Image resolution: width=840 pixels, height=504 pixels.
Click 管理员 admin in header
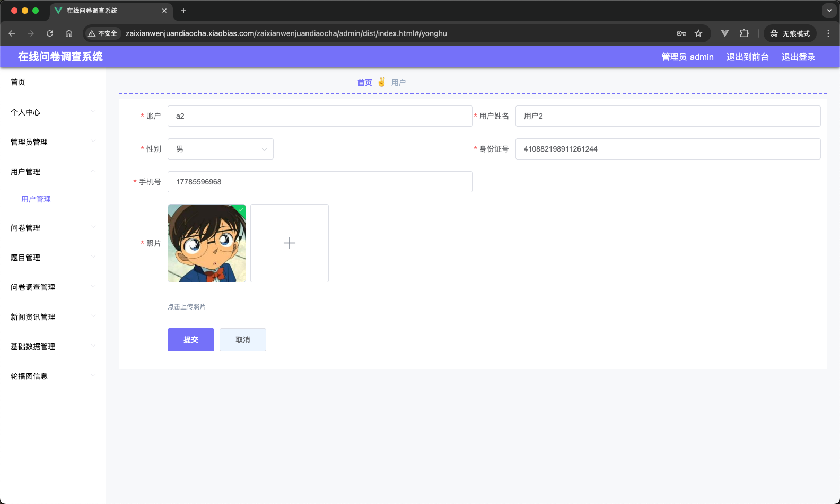[x=687, y=57]
